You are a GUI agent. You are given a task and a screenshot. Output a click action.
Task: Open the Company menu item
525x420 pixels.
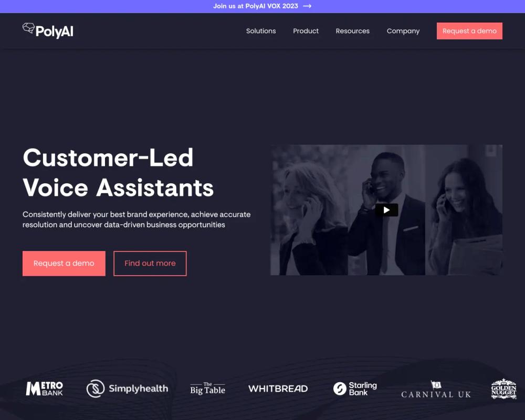coord(403,31)
